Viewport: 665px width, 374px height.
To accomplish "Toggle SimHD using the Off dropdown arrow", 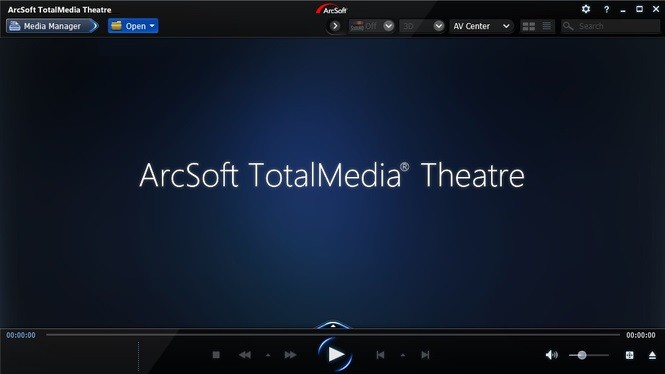I will coord(388,26).
